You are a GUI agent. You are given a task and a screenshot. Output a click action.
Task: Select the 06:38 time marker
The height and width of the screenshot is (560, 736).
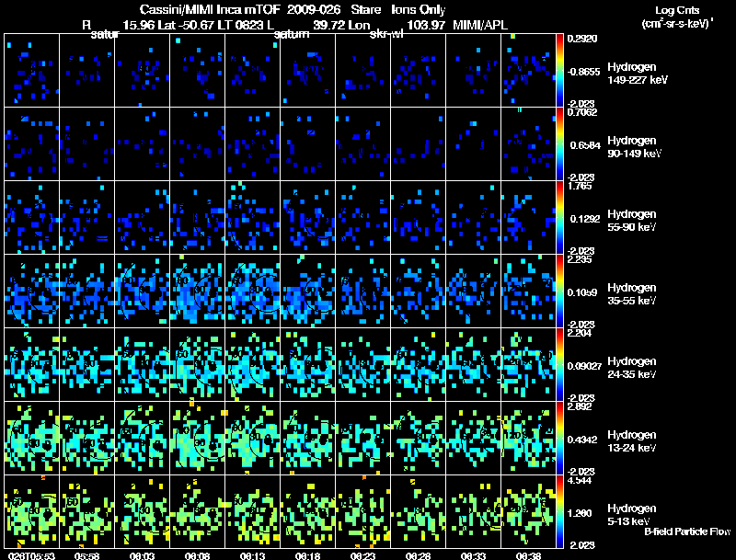coord(528,555)
